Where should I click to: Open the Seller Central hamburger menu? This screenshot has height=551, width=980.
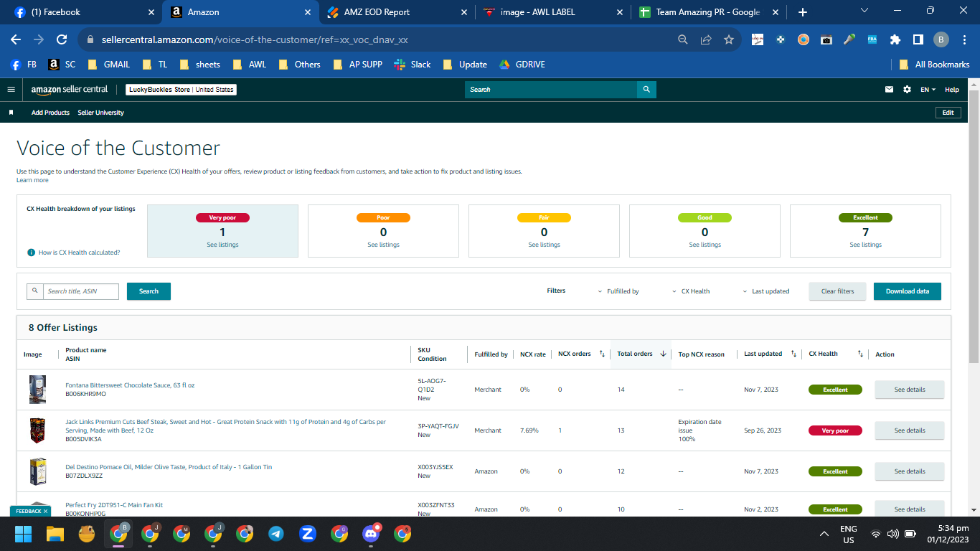[11, 90]
